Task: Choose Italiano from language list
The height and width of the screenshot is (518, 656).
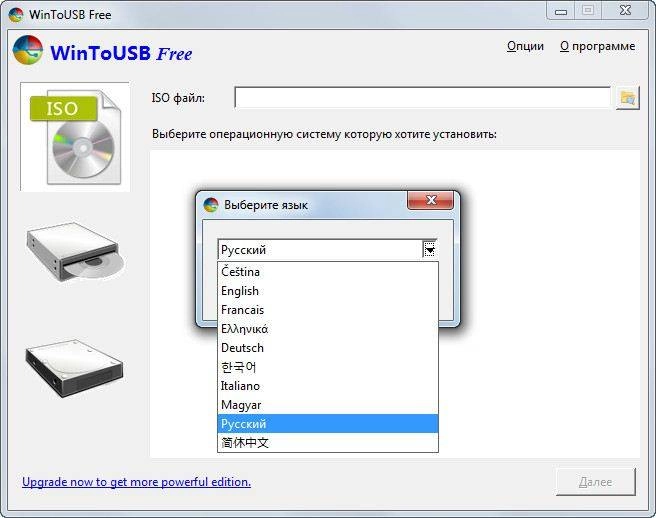Action: pos(328,386)
